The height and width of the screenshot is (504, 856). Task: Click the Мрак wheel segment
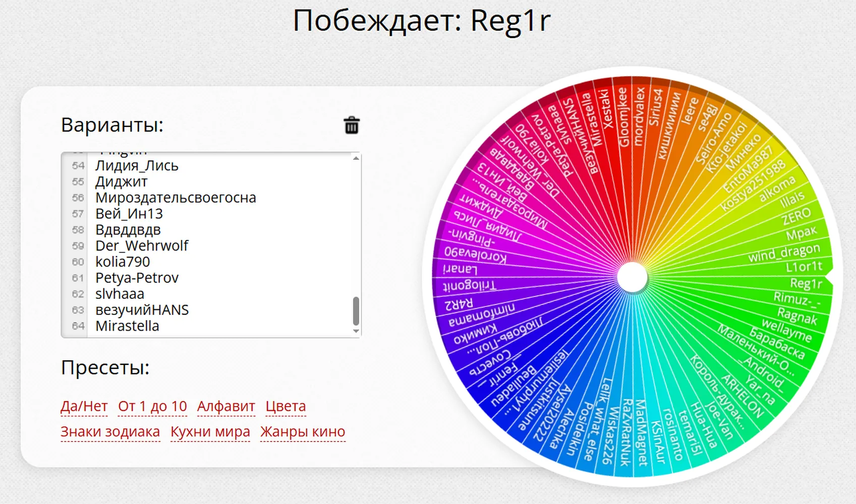(802, 233)
